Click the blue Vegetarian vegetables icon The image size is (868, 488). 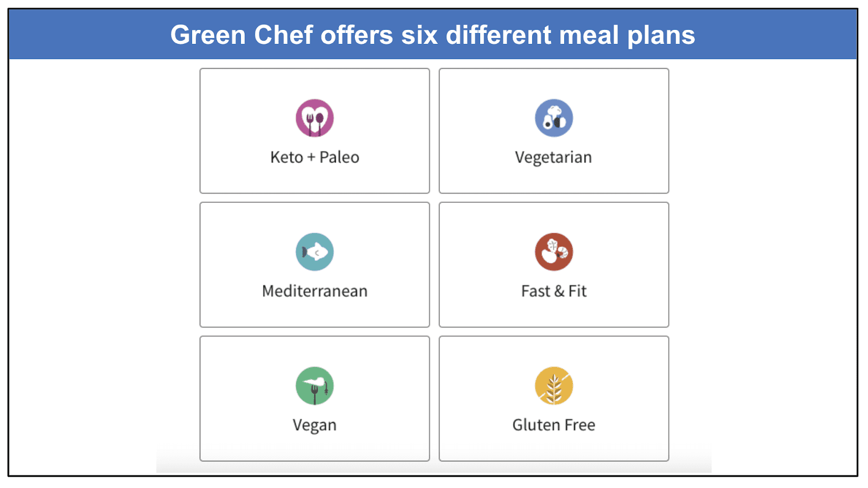pos(554,118)
